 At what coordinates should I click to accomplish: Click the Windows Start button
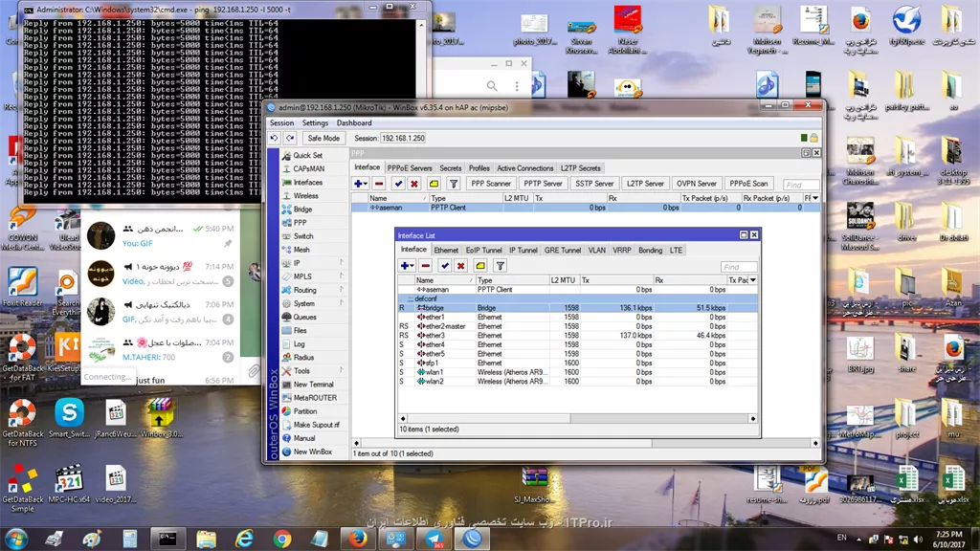(x=15, y=538)
